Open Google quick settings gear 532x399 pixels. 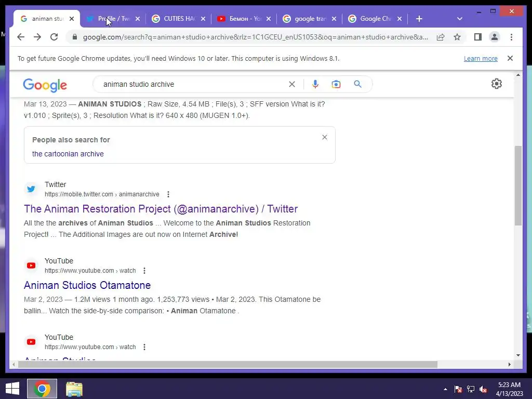(x=496, y=84)
